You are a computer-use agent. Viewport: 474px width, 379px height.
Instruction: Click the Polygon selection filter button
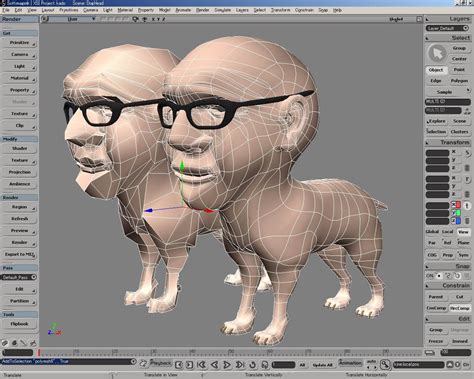click(459, 81)
